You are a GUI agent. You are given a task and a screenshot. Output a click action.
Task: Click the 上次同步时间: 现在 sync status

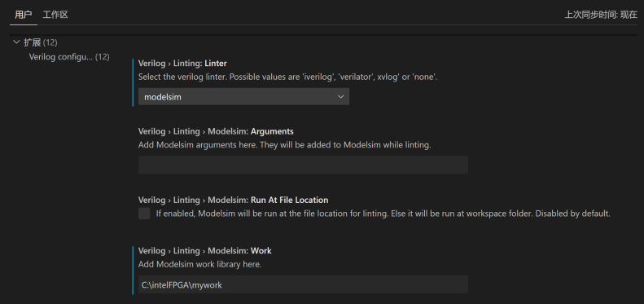tap(601, 15)
